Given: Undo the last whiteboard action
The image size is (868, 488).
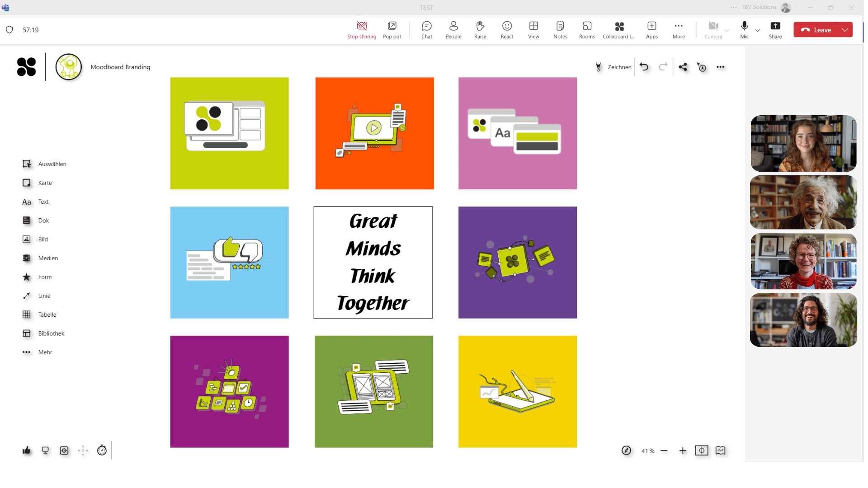Looking at the screenshot, I should pyautogui.click(x=644, y=66).
